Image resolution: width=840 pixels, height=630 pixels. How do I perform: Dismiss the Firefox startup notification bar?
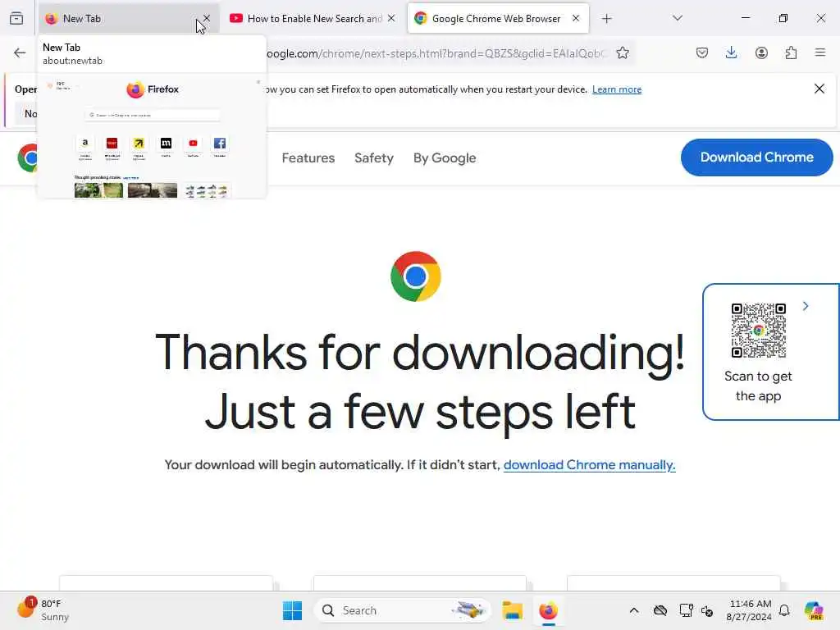coord(819,89)
